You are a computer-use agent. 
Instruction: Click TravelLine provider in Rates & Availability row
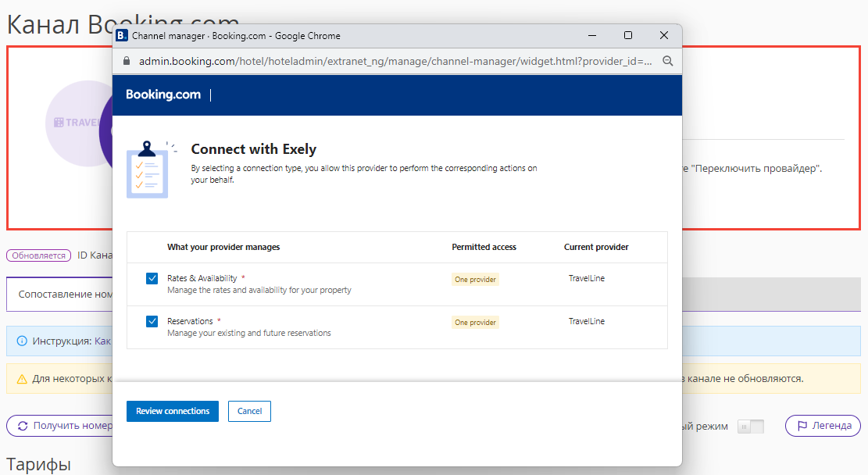point(587,278)
